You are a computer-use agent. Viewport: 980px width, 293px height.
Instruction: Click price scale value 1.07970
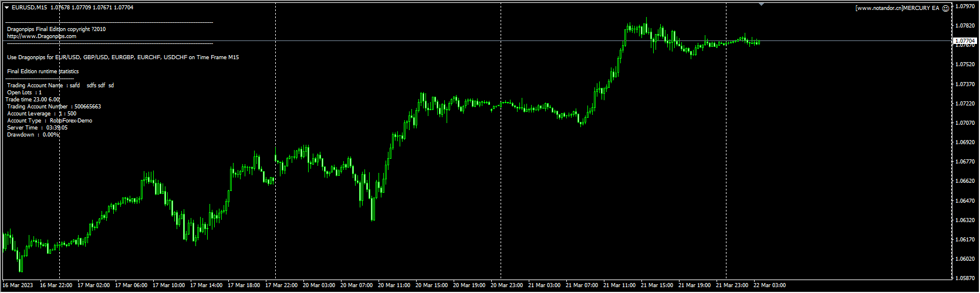(965, 6)
